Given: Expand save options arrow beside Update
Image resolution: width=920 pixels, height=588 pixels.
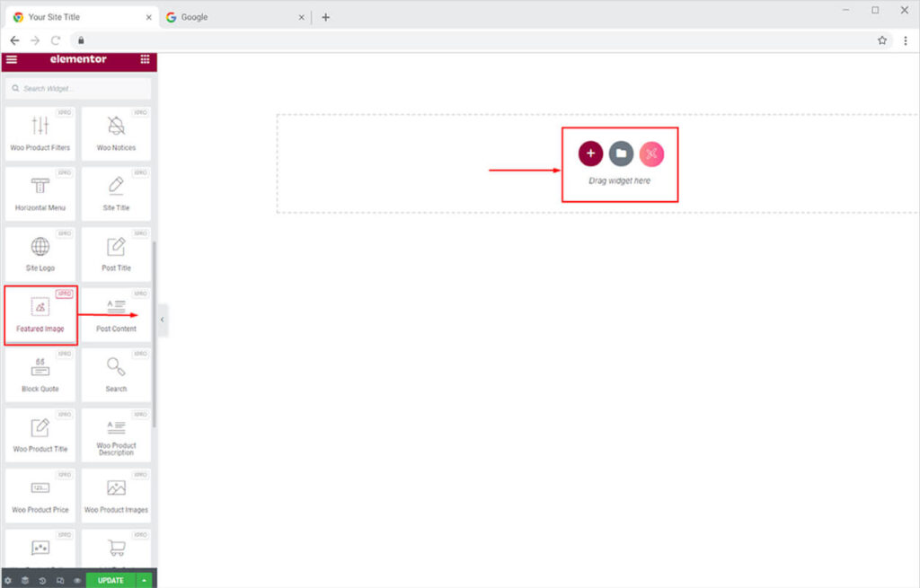Looking at the screenshot, I should [x=145, y=580].
